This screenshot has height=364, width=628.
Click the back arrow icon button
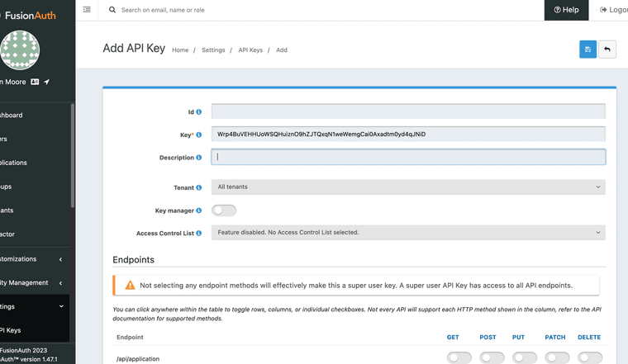click(607, 50)
